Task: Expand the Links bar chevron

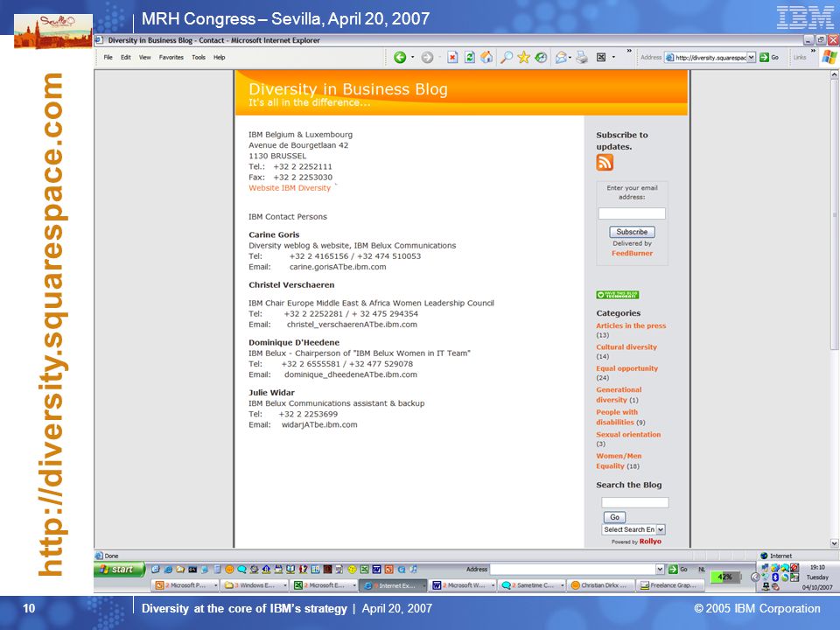Action: tap(813, 52)
